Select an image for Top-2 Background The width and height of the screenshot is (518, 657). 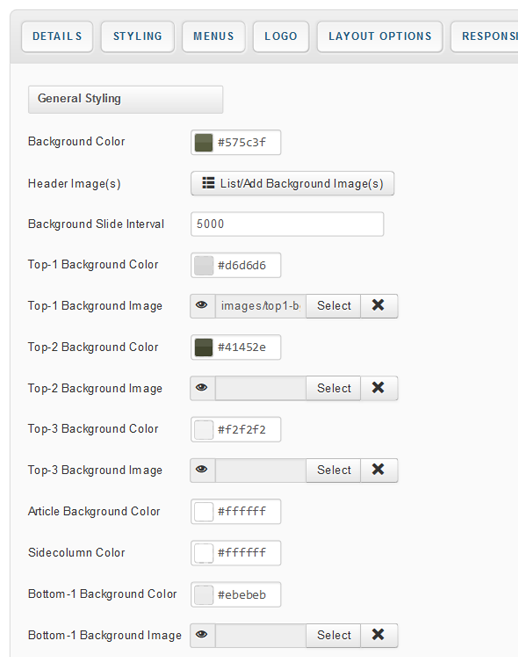point(334,388)
